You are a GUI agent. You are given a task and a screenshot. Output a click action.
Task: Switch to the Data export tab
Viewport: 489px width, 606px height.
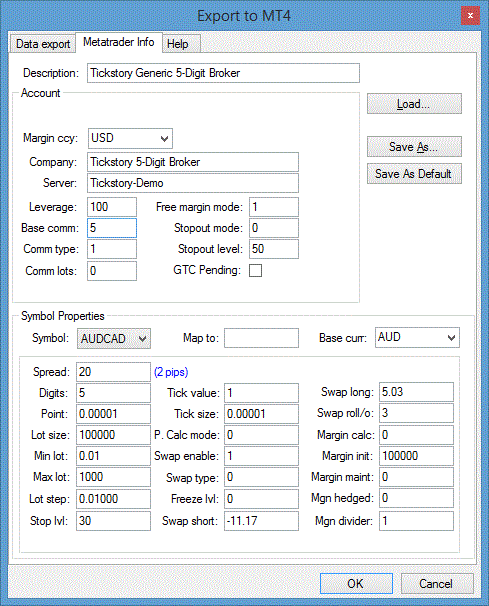43,44
